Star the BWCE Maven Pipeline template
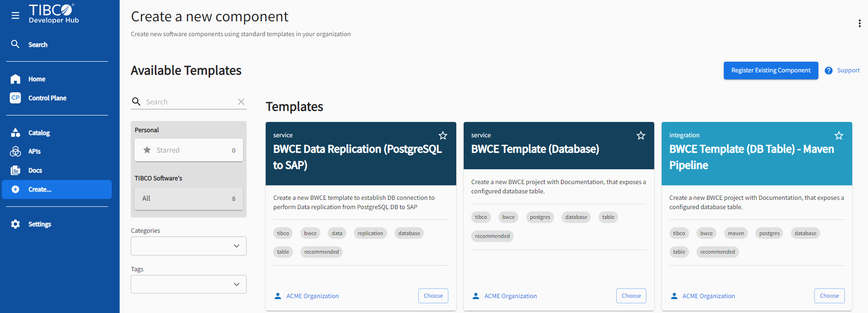868x313 pixels. 839,135
